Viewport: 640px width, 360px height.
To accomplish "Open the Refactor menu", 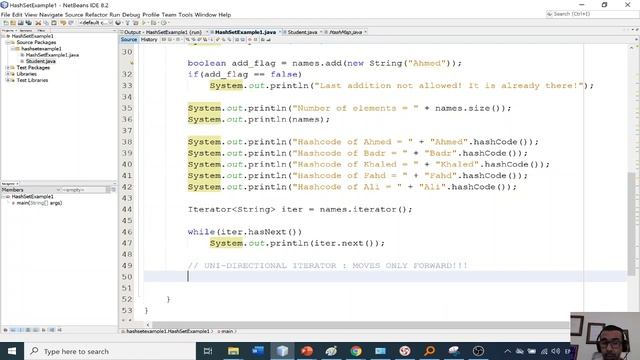I will click(x=96, y=15).
